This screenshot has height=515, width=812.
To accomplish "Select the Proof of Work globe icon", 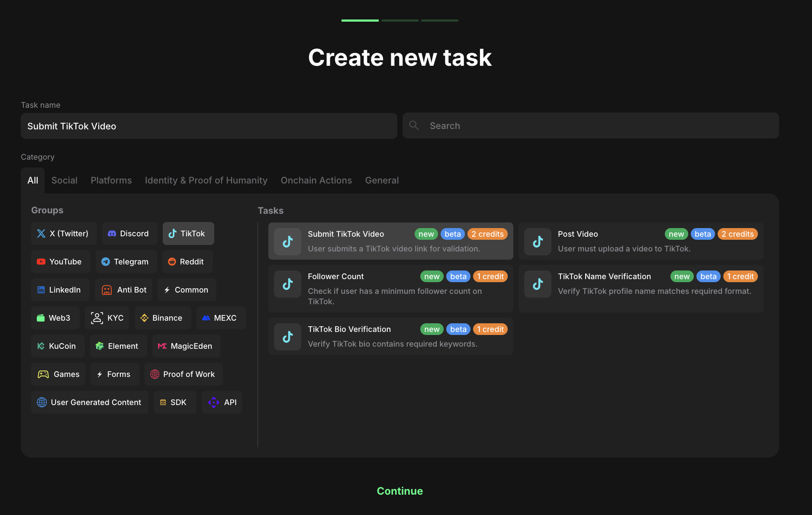I will point(155,374).
